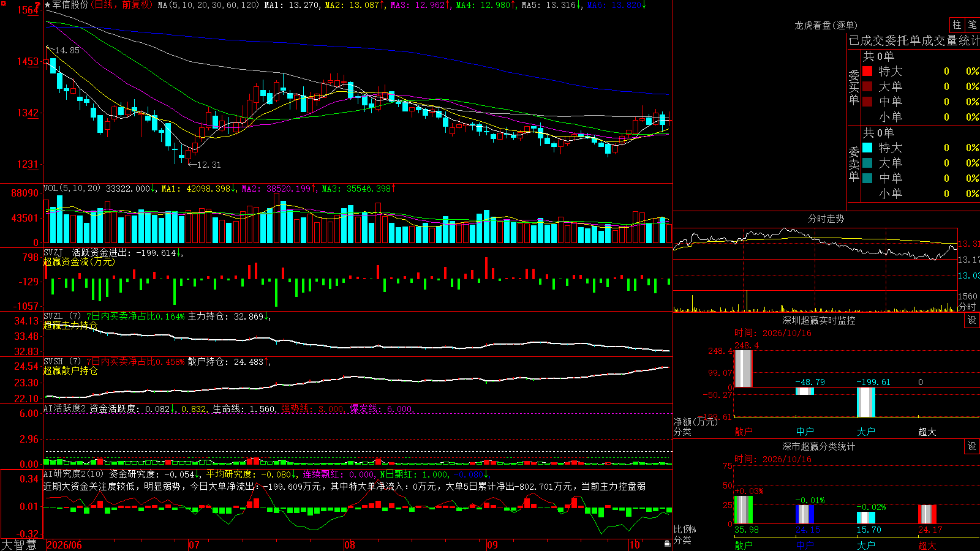980x551 pixels.
Task: Click 中户 category in 深市超赢分类统计 chart
Action: [805, 545]
